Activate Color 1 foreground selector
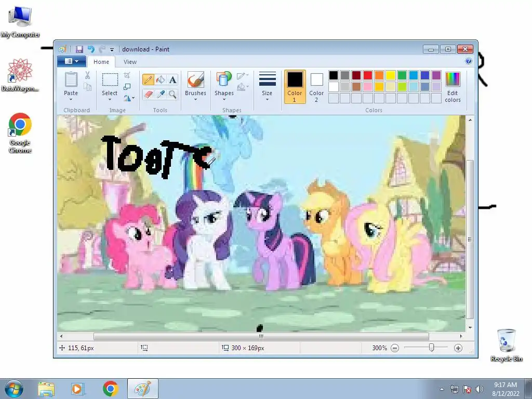Image resolution: width=532 pixels, height=399 pixels. 295,87
